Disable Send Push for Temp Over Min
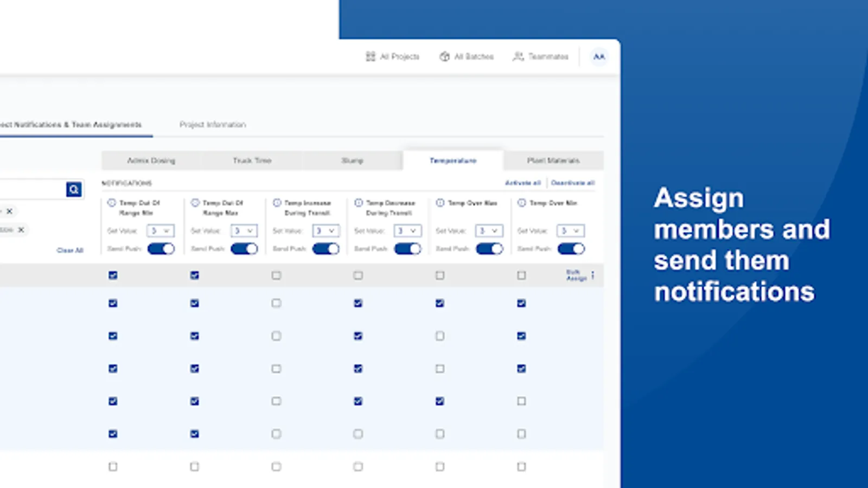Viewport: 868px width, 488px height. pos(571,249)
